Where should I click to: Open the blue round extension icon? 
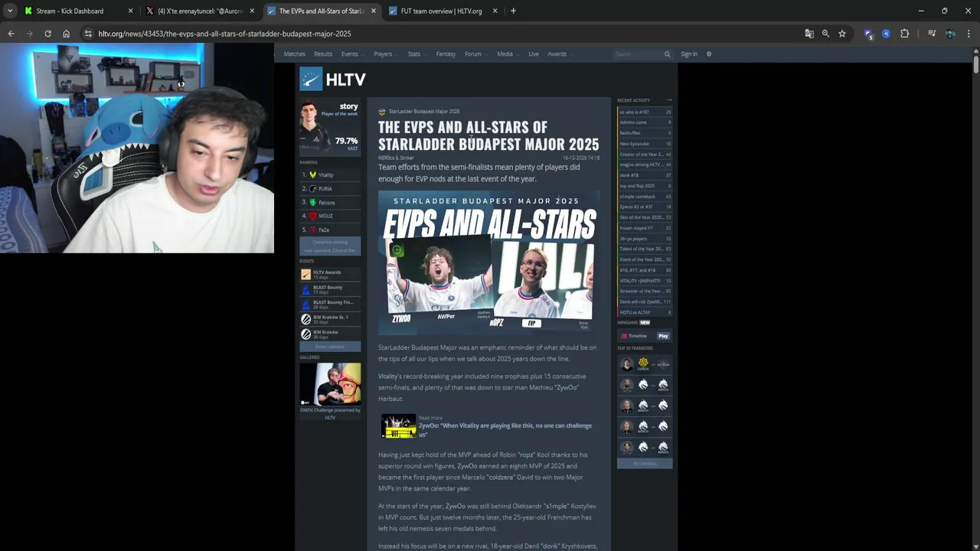886,34
